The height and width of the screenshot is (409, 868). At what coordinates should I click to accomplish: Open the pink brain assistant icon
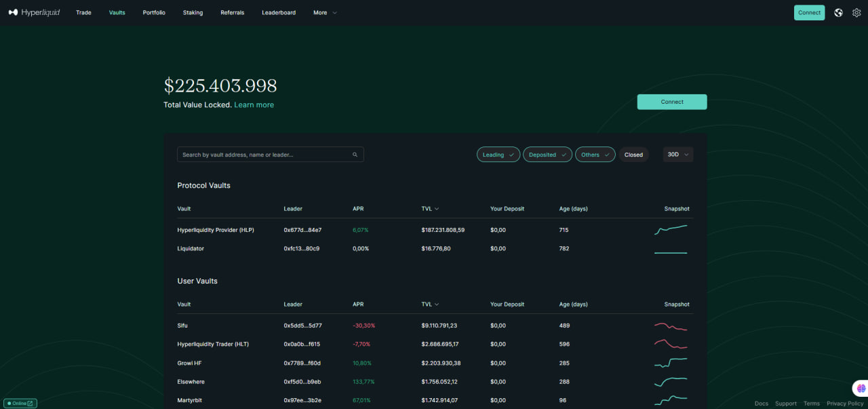[861, 389]
